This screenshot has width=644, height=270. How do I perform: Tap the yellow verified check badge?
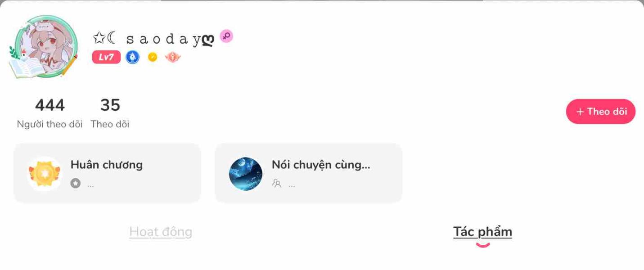[153, 57]
